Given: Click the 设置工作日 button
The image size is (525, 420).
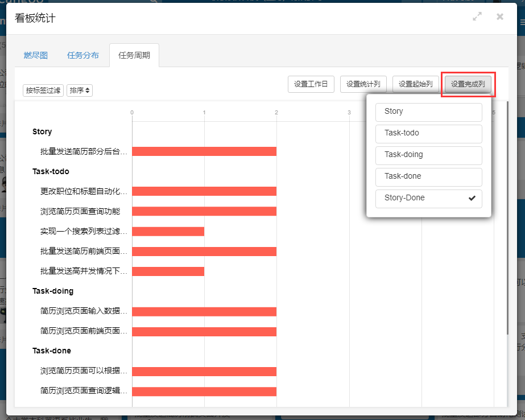Looking at the screenshot, I should coord(311,84).
